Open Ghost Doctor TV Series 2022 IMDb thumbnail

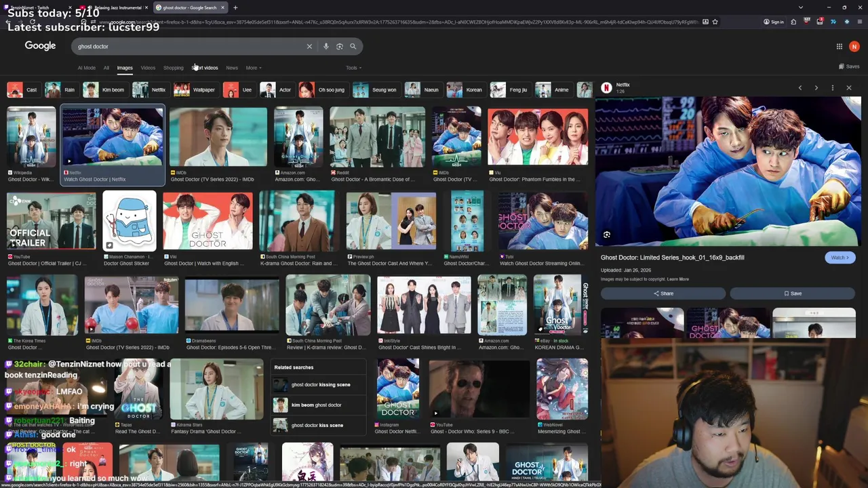point(218,138)
